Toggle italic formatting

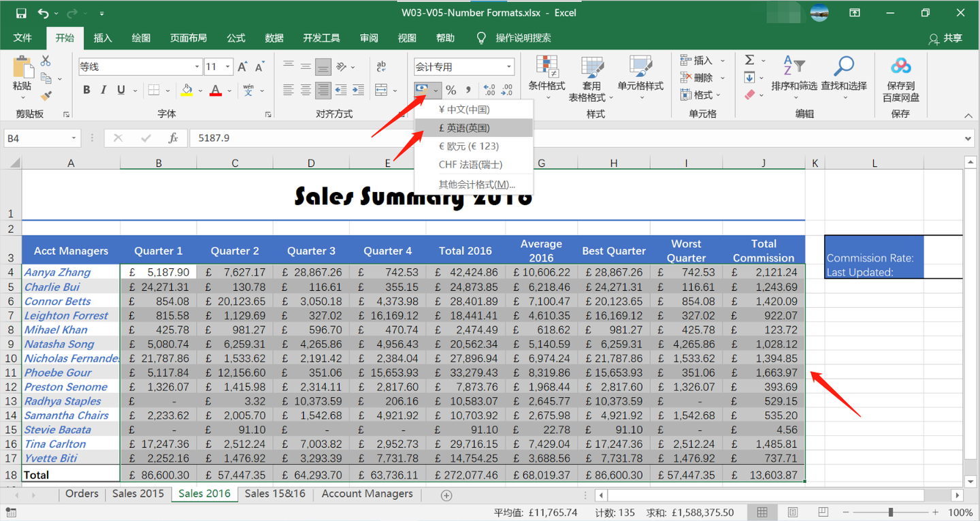coord(103,90)
